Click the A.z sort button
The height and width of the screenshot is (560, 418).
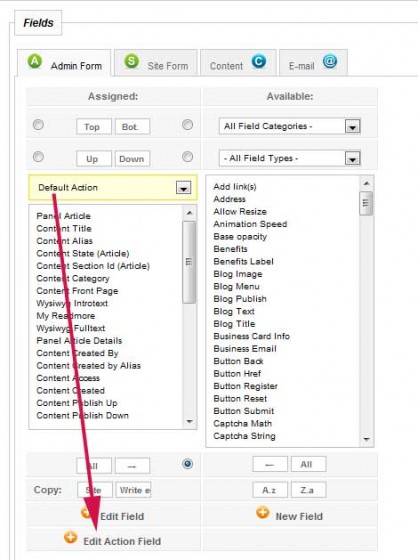(270, 490)
